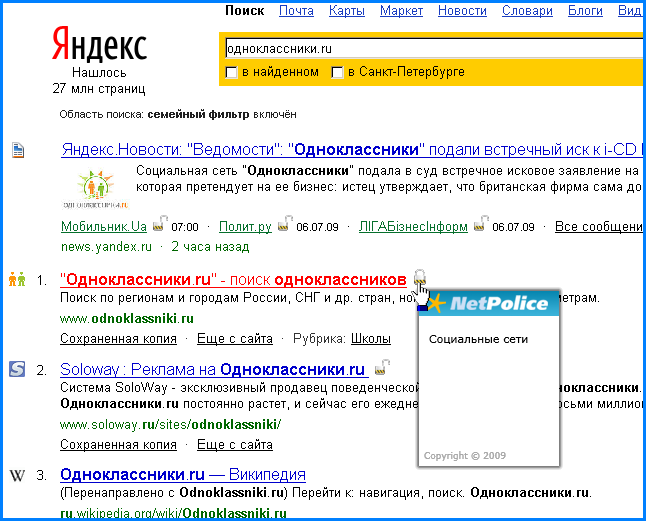
Task: Click NetPolice lock icon beside Soloway result
Action: pyautogui.click(x=382, y=367)
